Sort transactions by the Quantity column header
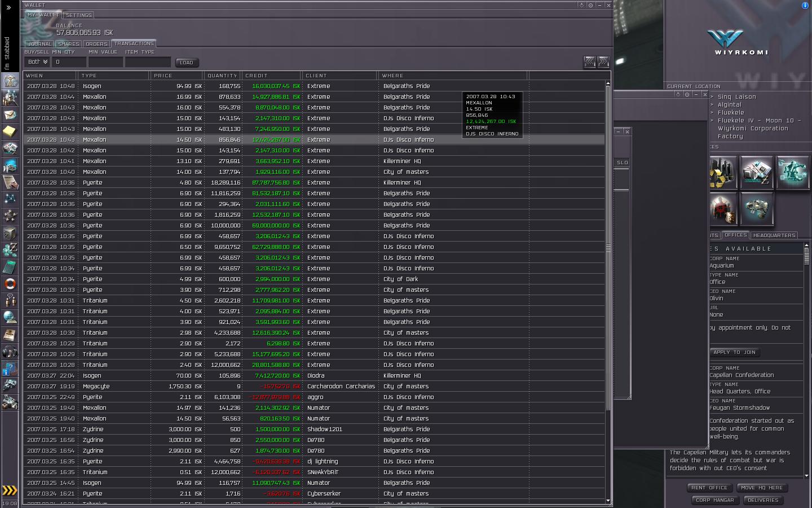This screenshot has width=812, height=508. [223, 76]
